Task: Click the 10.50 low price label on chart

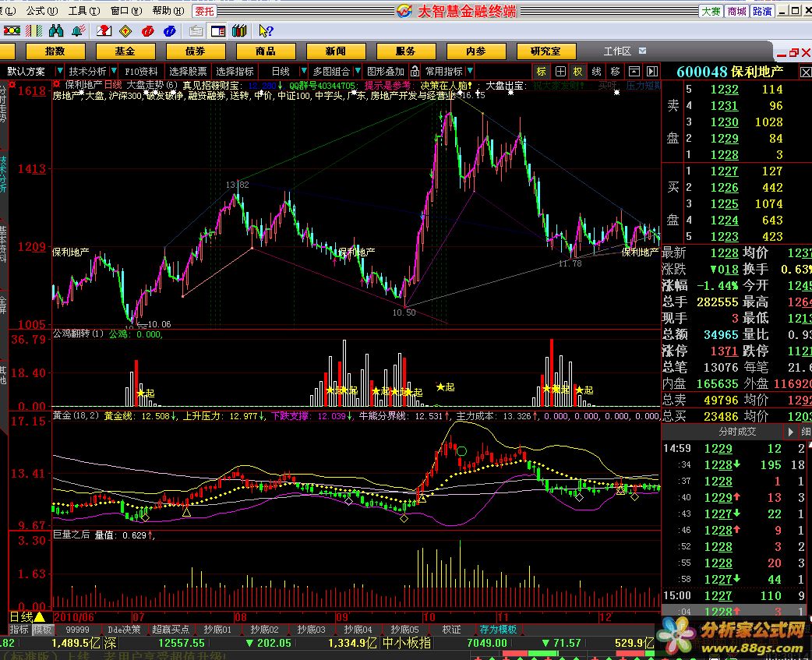Action: coord(404,312)
